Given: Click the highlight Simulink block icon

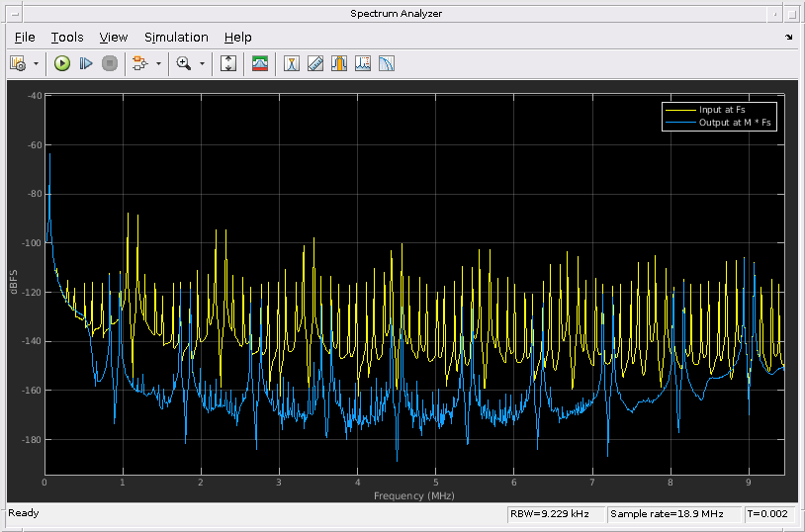Looking at the screenshot, I should tap(138, 63).
